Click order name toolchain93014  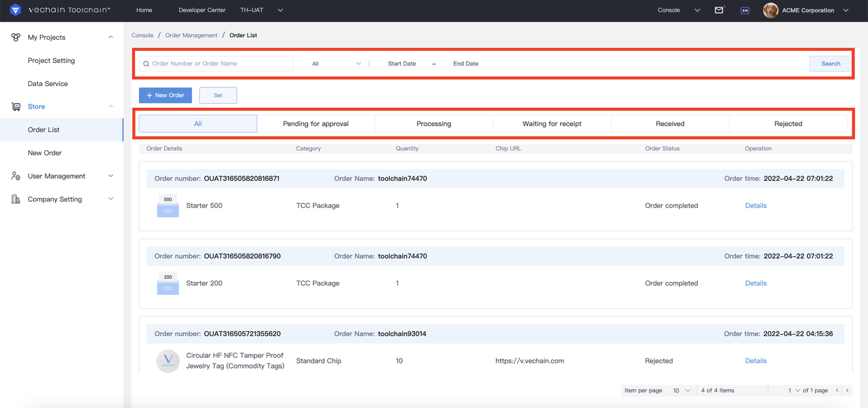coord(403,334)
